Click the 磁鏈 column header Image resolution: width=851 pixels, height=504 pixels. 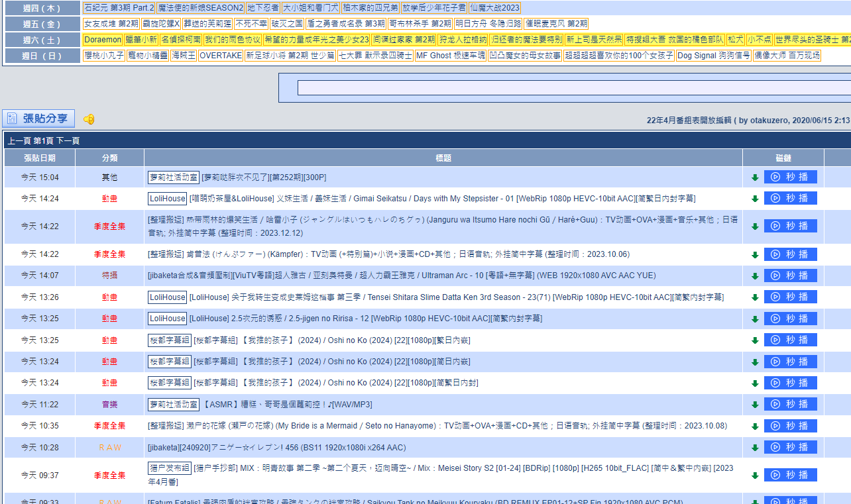pos(783,158)
